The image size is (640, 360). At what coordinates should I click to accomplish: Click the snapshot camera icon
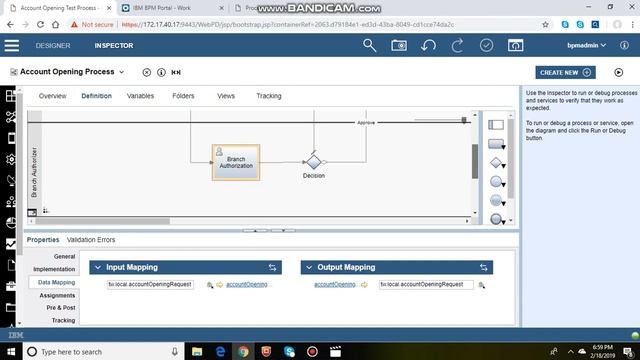click(x=399, y=45)
